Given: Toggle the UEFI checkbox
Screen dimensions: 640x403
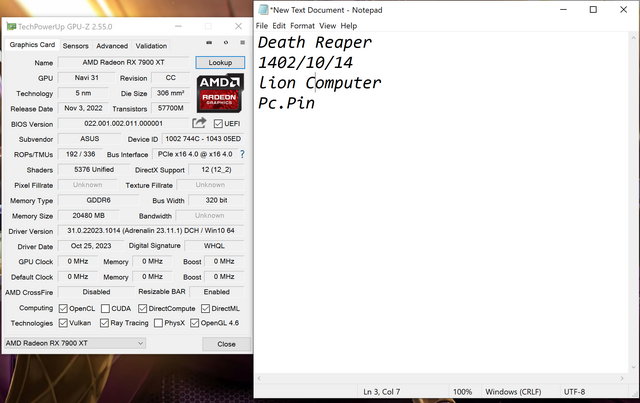Looking at the screenshot, I should (x=218, y=123).
